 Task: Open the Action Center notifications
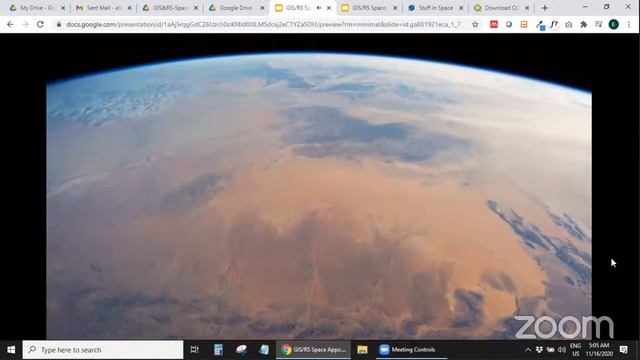click(x=624, y=350)
